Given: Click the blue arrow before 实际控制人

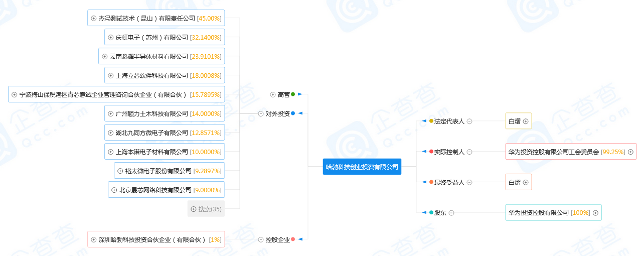Looking at the screenshot, I should (x=424, y=152).
